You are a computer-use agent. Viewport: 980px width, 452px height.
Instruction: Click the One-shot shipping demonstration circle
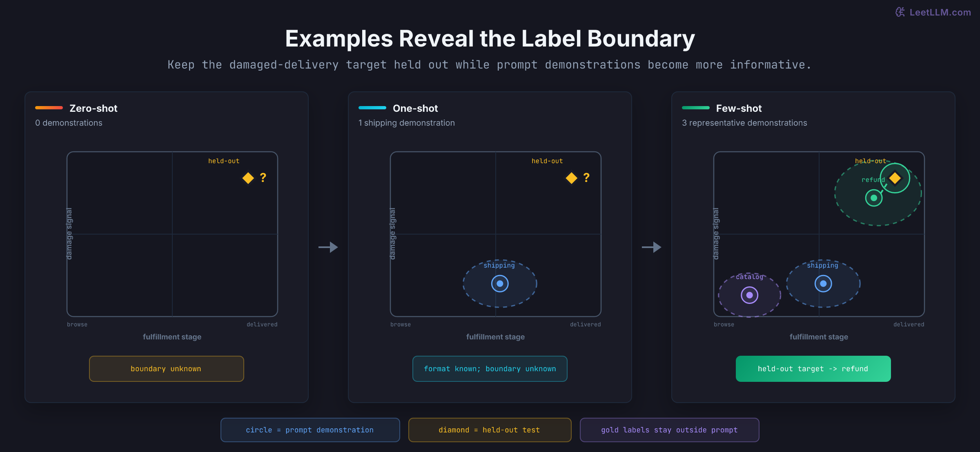tap(500, 284)
